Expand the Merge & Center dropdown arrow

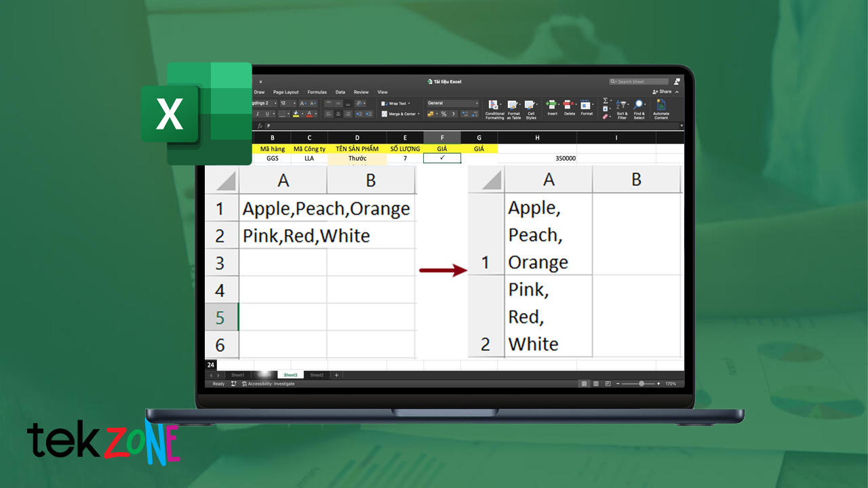[x=419, y=114]
